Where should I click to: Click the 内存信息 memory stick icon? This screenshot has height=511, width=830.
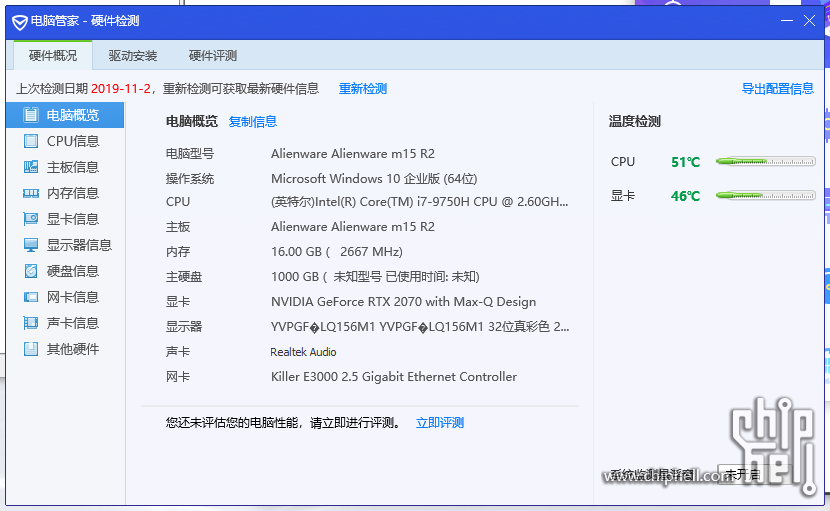pos(31,193)
